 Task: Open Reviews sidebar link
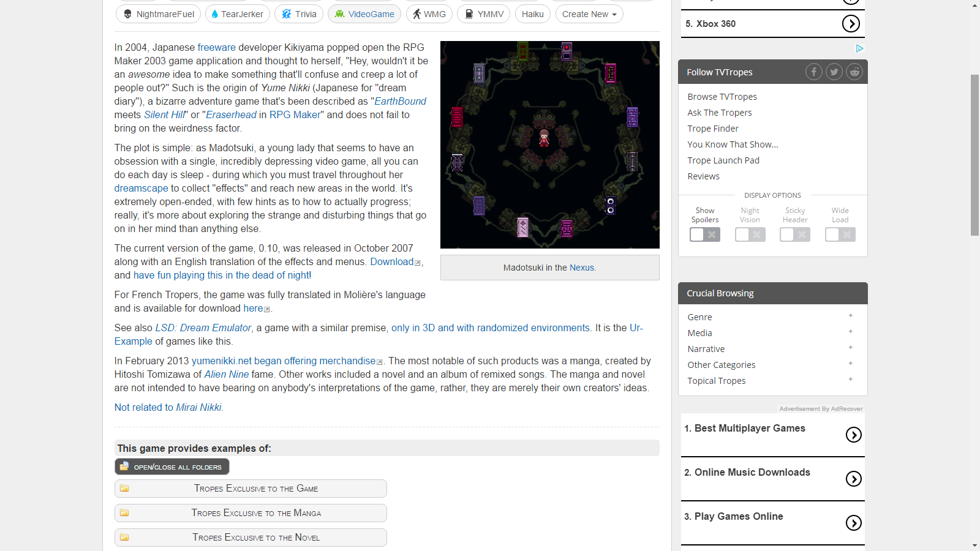pyautogui.click(x=703, y=176)
